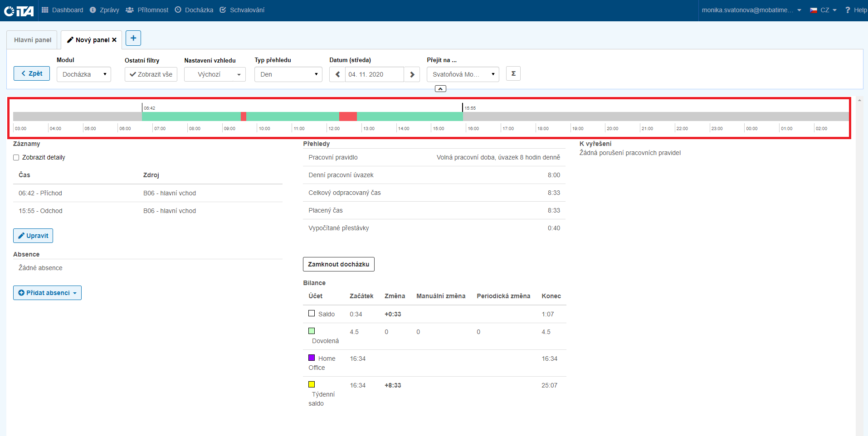Screen dimensions: 868x436
Task: Open Schvalování in the top menu
Action: 242,10
